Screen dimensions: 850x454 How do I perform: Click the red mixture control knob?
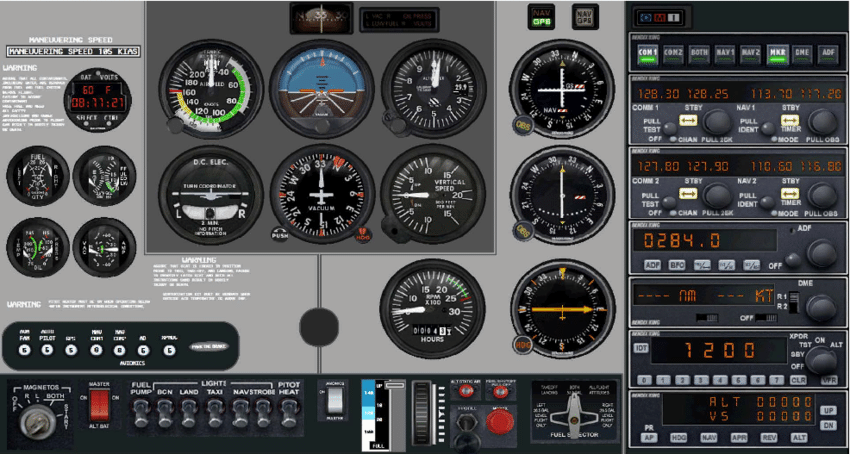coord(499,423)
